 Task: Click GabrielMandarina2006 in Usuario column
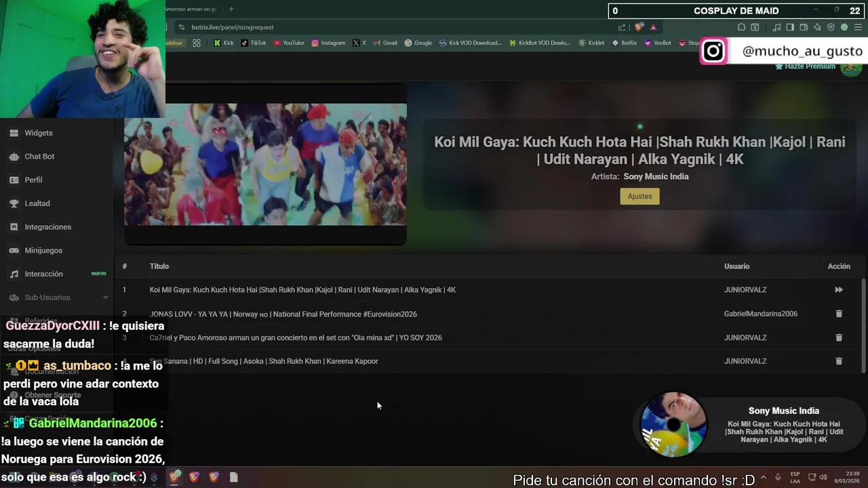pos(761,314)
